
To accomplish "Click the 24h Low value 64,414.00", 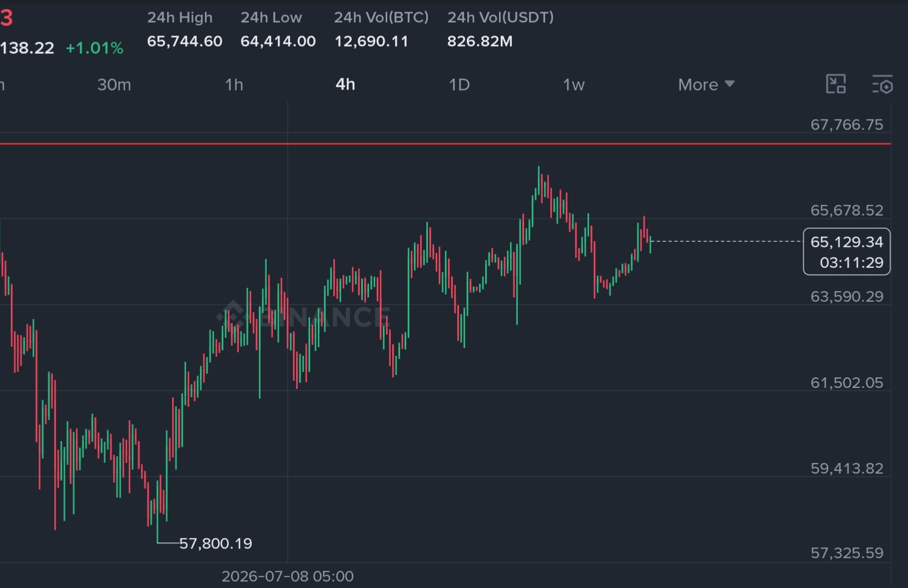I will [x=278, y=41].
